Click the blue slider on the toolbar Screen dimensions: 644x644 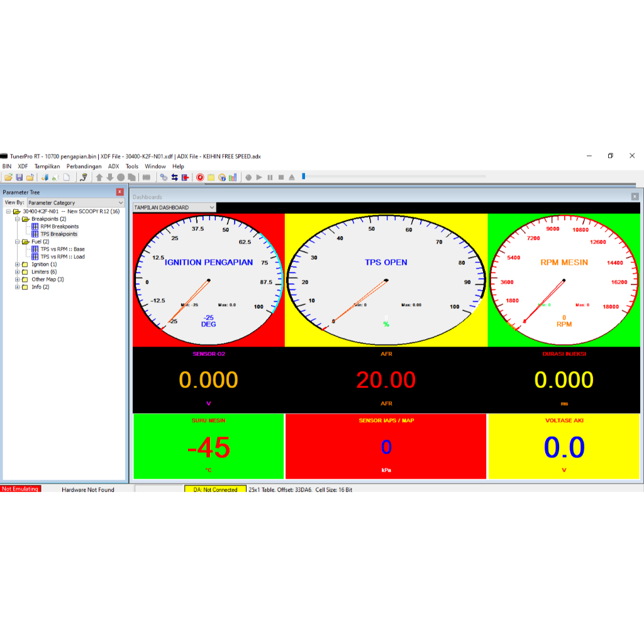(x=303, y=177)
